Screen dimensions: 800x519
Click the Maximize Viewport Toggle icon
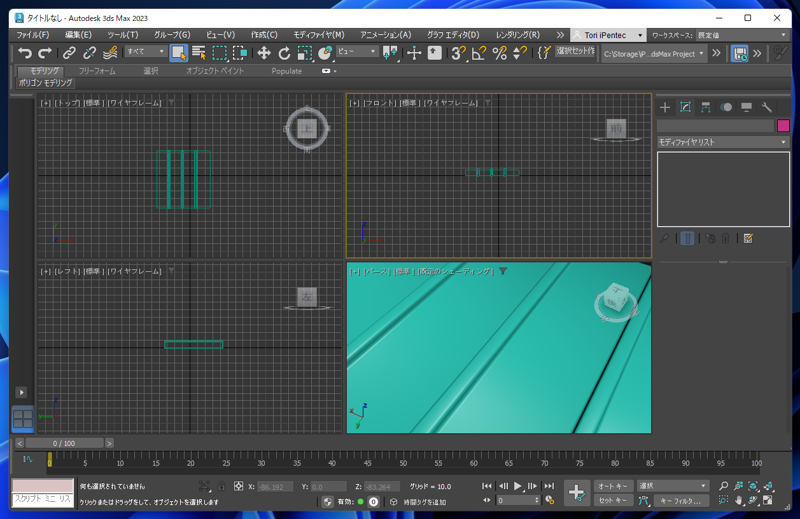click(768, 501)
